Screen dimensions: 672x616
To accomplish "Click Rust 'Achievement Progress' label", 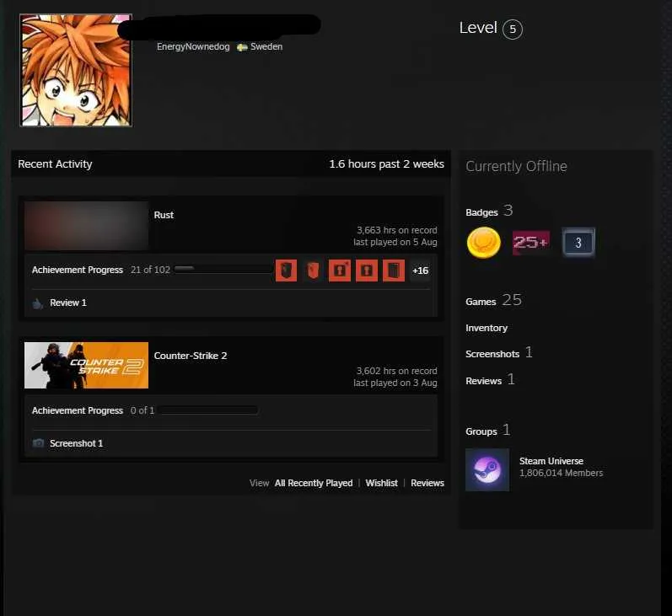I will click(78, 270).
